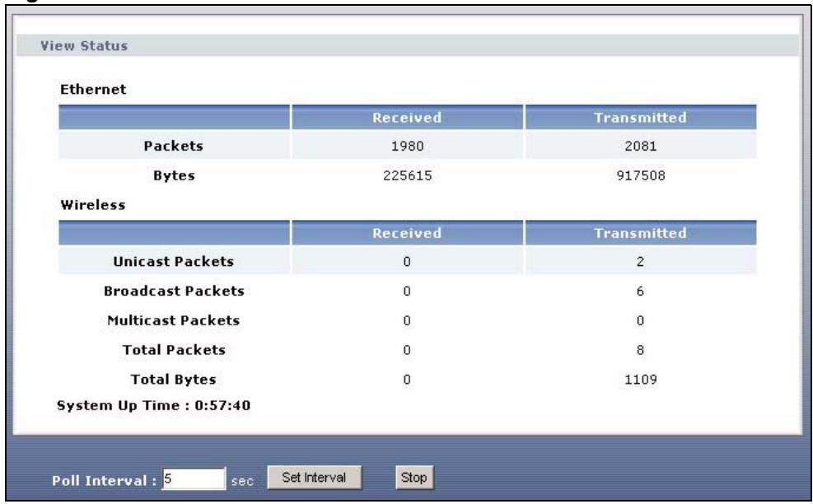The image size is (813, 504).
Task: Select Total Bytes transmitted value 1109
Action: [640, 380]
